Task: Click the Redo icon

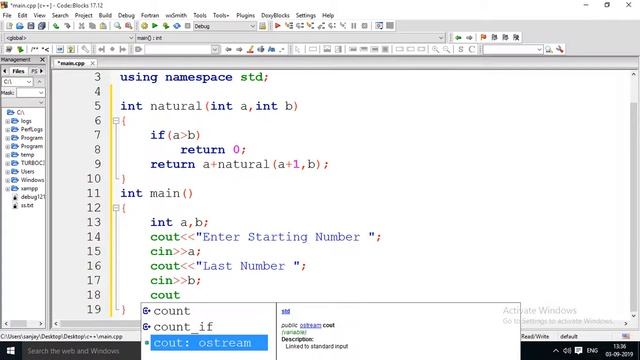Action: tap(67, 26)
